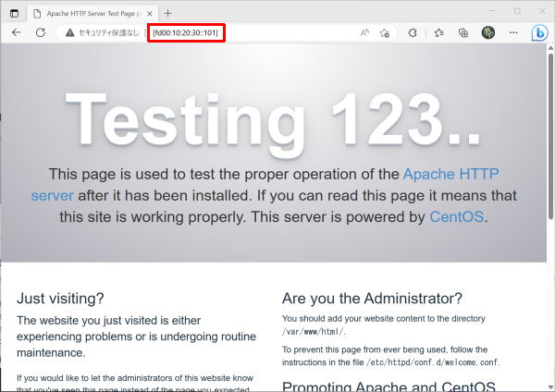Open the extensions puzzle icon

click(x=413, y=33)
